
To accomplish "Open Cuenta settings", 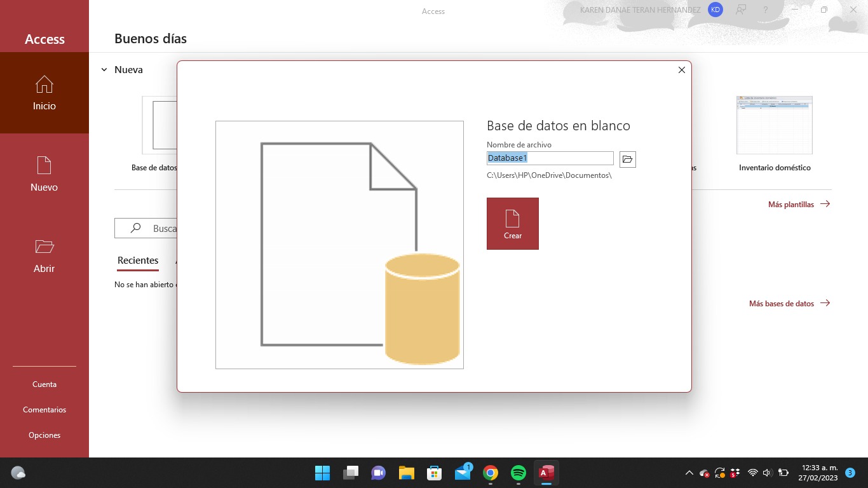I will (x=44, y=384).
